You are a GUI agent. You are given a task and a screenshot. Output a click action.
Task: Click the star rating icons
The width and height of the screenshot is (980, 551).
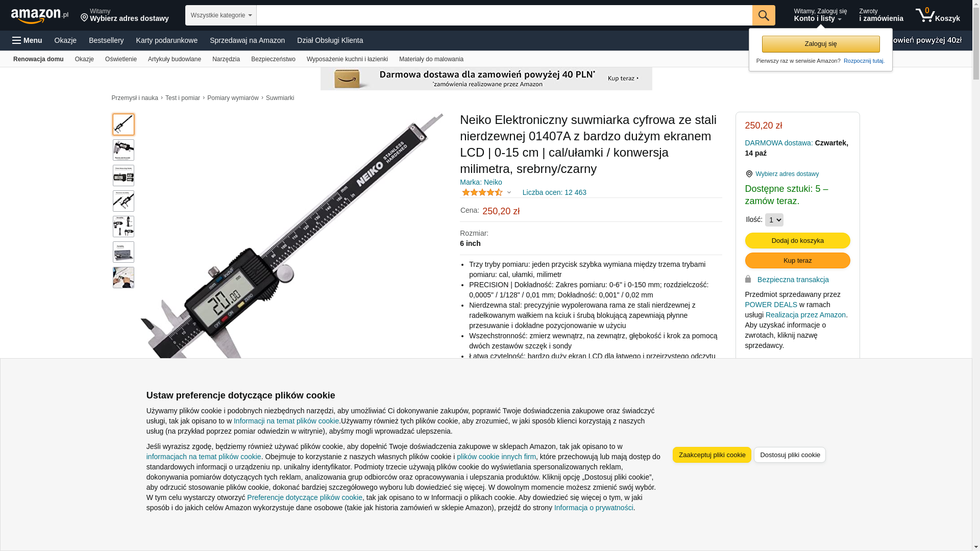point(482,192)
